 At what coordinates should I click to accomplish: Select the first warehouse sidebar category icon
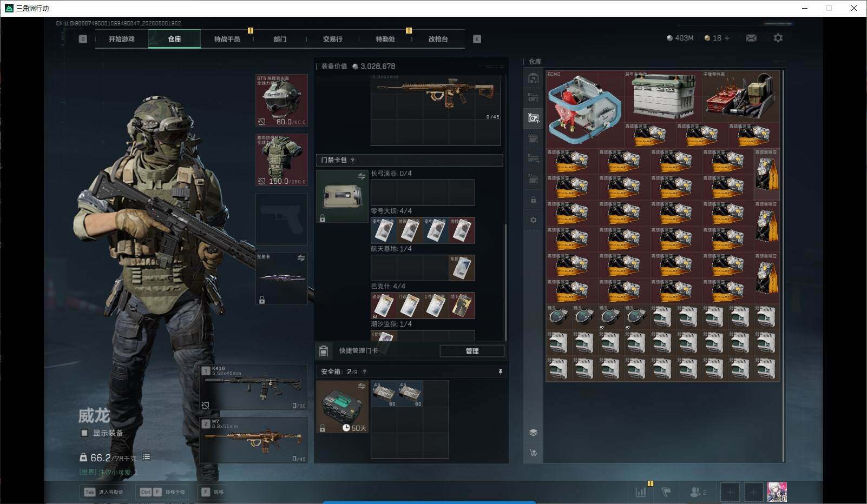[x=533, y=78]
